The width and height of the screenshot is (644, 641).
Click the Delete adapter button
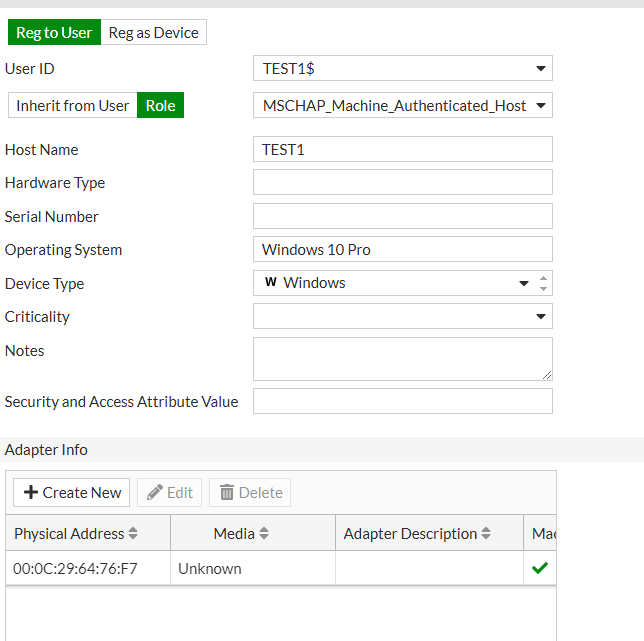pos(250,492)
